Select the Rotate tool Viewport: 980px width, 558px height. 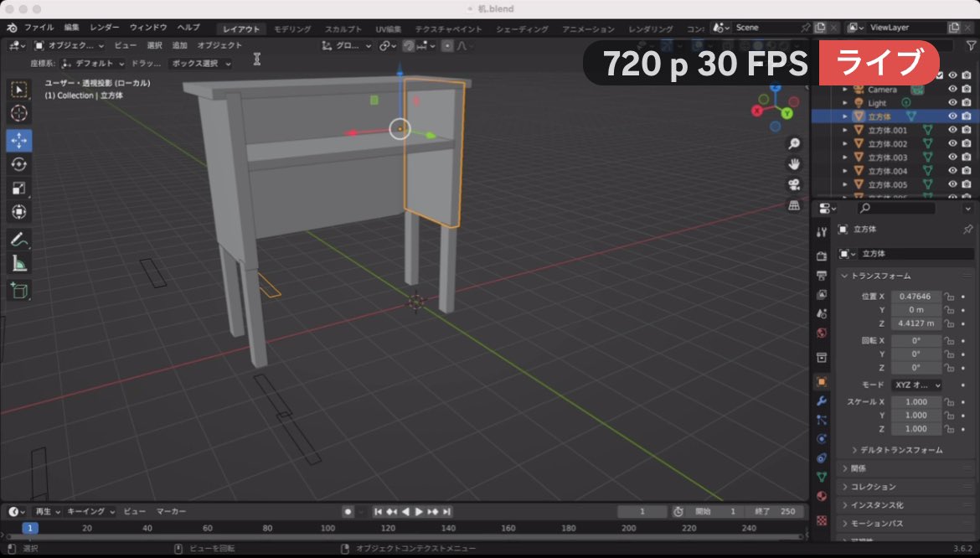[18, 164]
